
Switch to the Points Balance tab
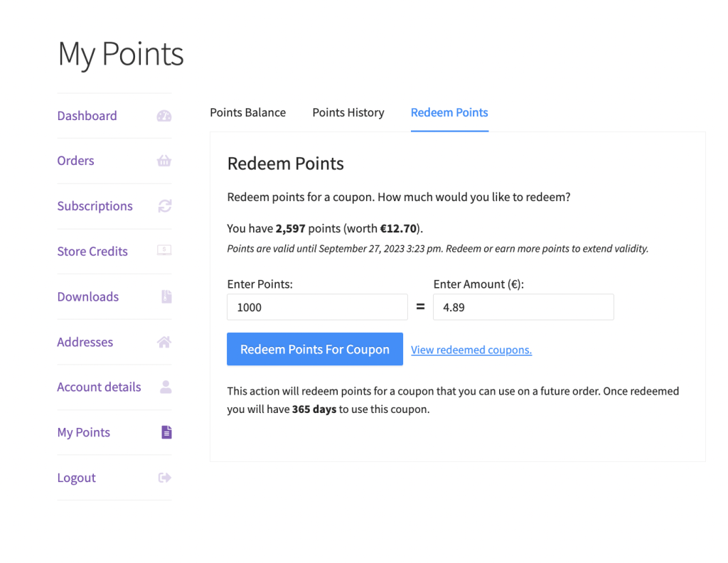click(247, 112)
